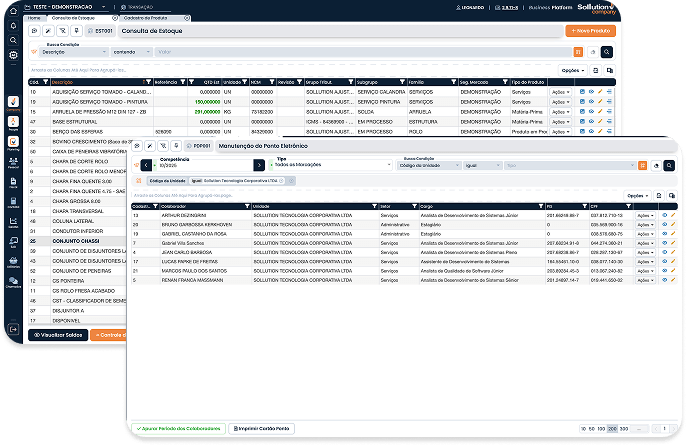Expand Opções menu in the Ponto Eletrônico grid

point(637,195)
